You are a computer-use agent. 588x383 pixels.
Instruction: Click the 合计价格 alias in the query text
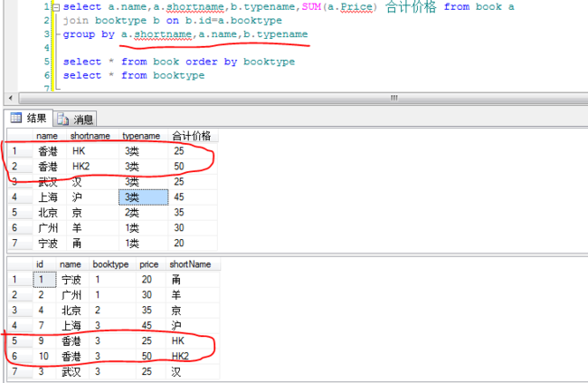click(412, 6)
